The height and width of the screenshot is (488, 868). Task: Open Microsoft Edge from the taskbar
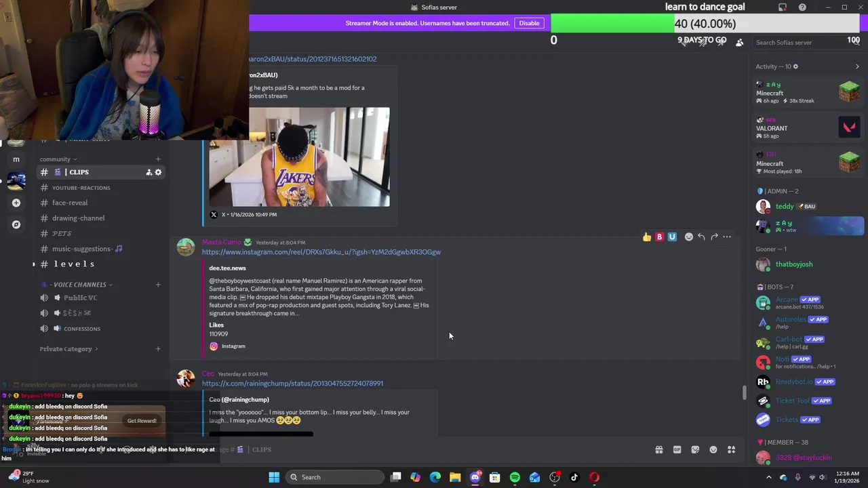(435, 477)
